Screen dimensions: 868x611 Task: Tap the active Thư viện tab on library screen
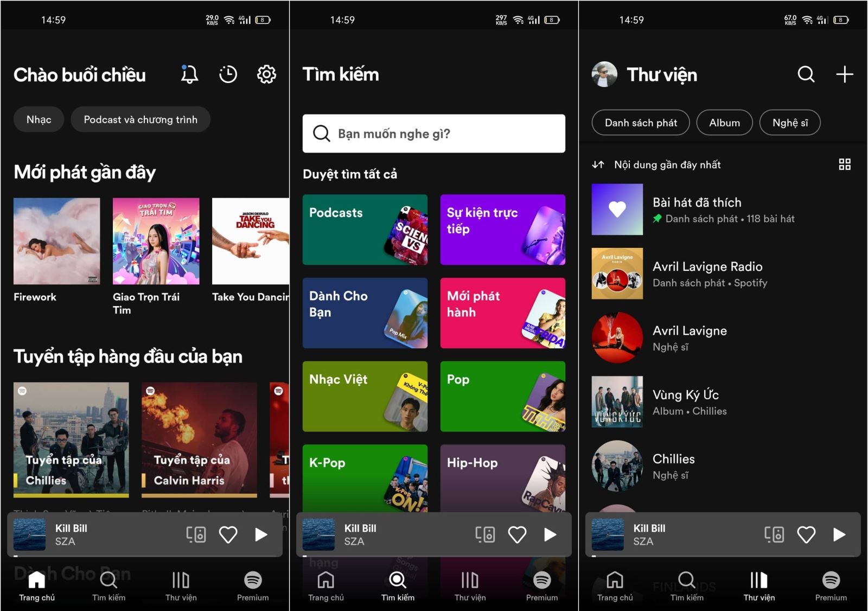759,586
